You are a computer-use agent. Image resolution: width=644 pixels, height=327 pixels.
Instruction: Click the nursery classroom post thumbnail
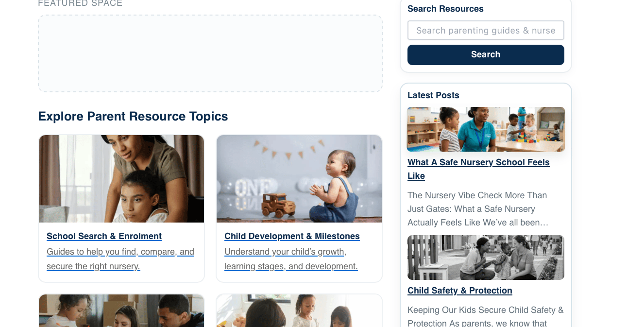[x=486, y=129]
